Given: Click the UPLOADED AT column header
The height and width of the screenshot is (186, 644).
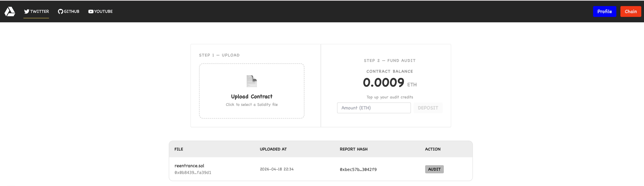Looking at the screenshot, I should click(273, 149).
